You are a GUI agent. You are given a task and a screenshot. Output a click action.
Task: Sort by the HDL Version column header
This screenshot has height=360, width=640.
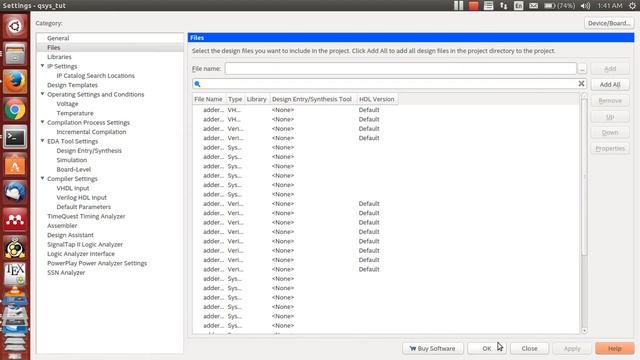[x=377, y=99]
